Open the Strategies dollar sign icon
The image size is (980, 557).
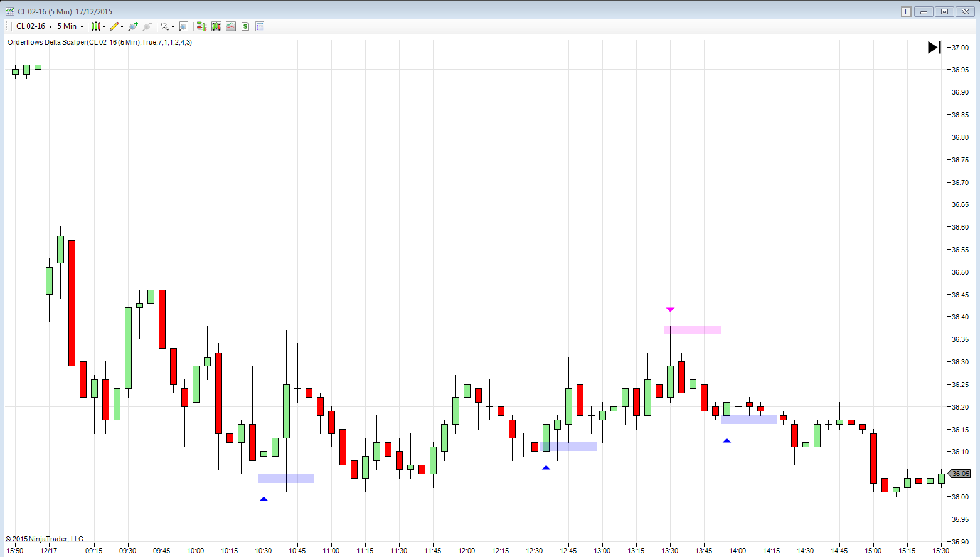(x=245, y=26)
